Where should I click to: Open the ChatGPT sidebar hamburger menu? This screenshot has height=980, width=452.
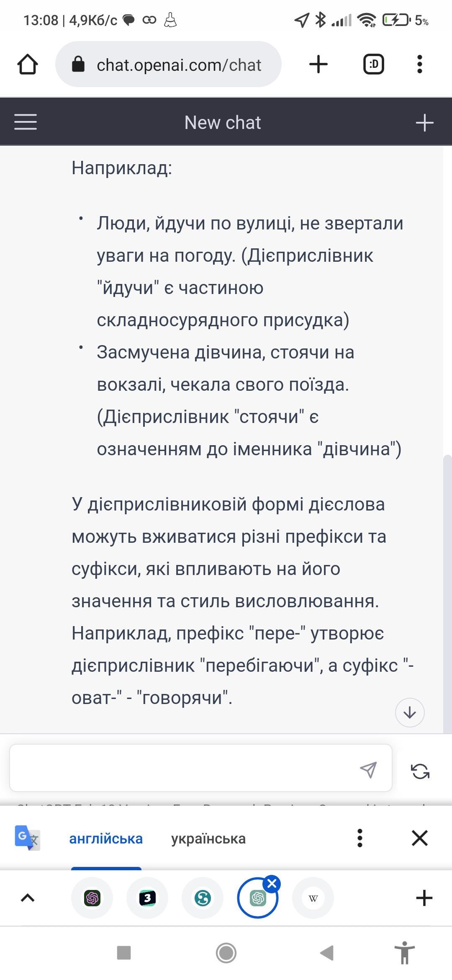[x=26, y=122]
